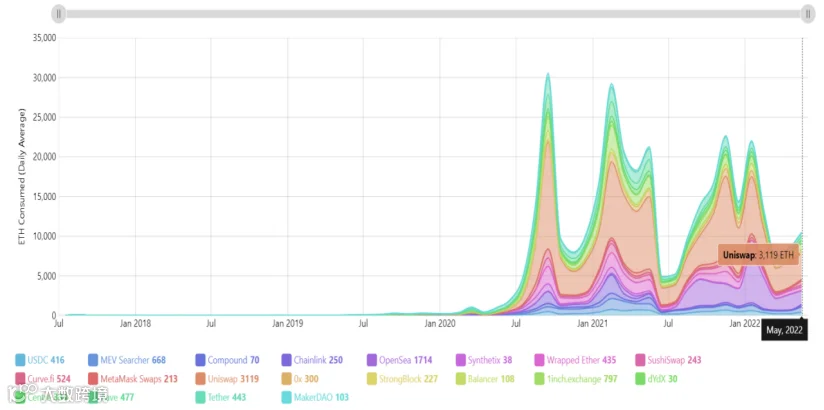Click the left range slider handle
824x410 pixels.
point(59,14)
